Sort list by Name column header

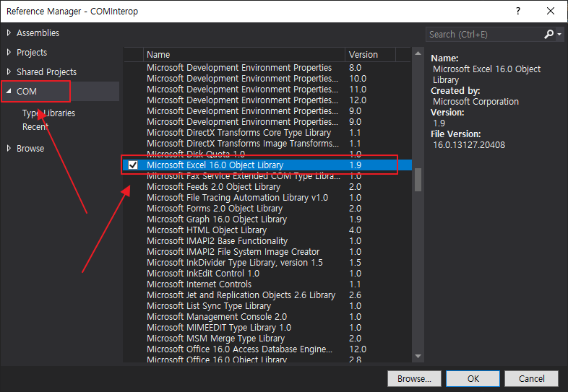[x=244, y=55]
